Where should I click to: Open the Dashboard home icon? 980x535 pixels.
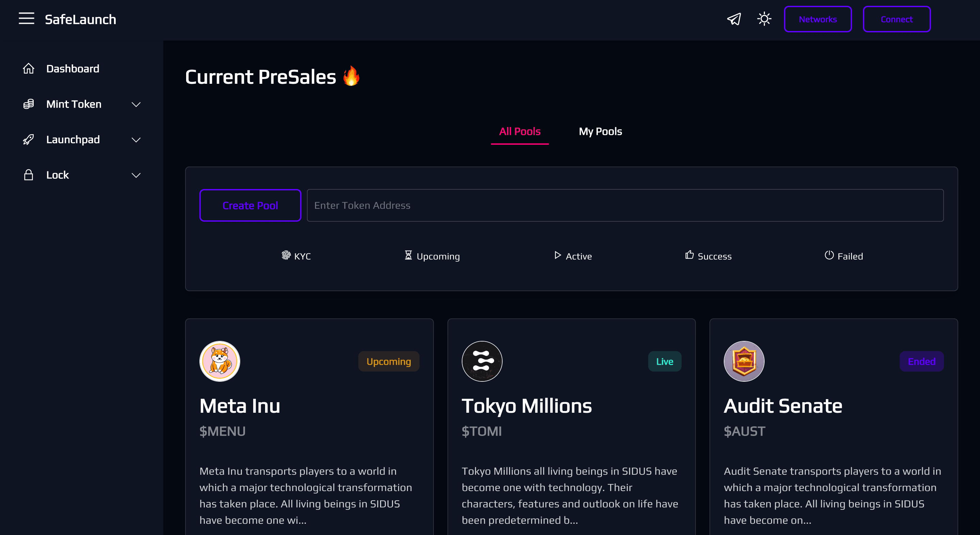[29, 68]
